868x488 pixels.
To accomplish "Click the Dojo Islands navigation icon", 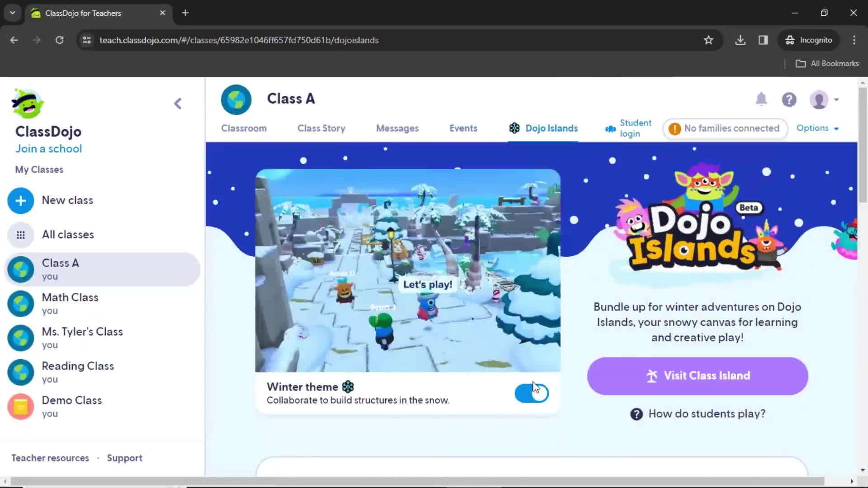I will point(514,127).
